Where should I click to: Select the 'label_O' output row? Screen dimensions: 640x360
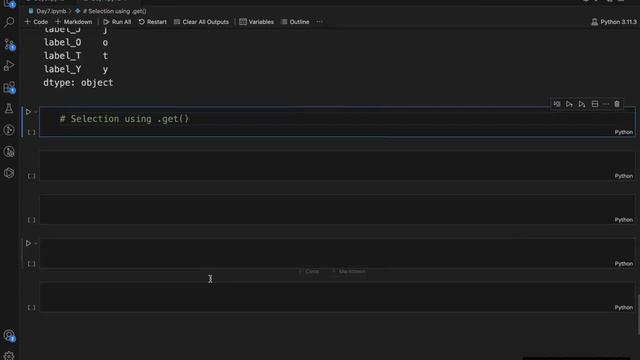pos(76,42)
